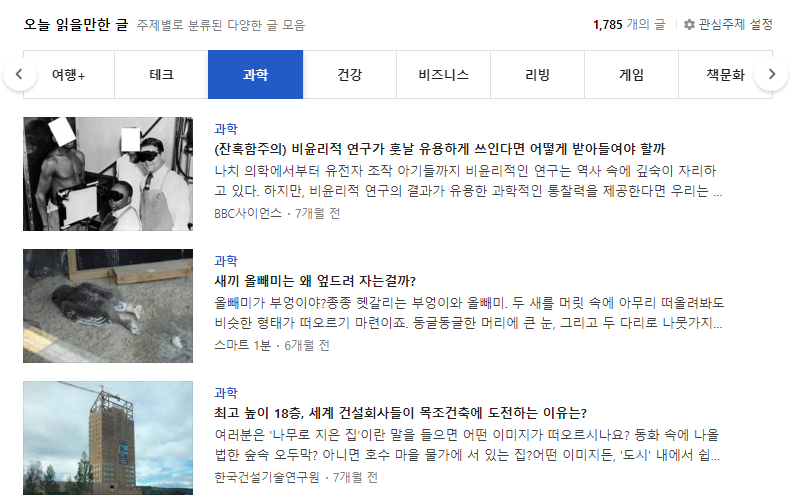The height and width of the screenshot is (502, 795).
Task: Open the 비윤리적 연구 article title
Action: (x=440, y=149)
